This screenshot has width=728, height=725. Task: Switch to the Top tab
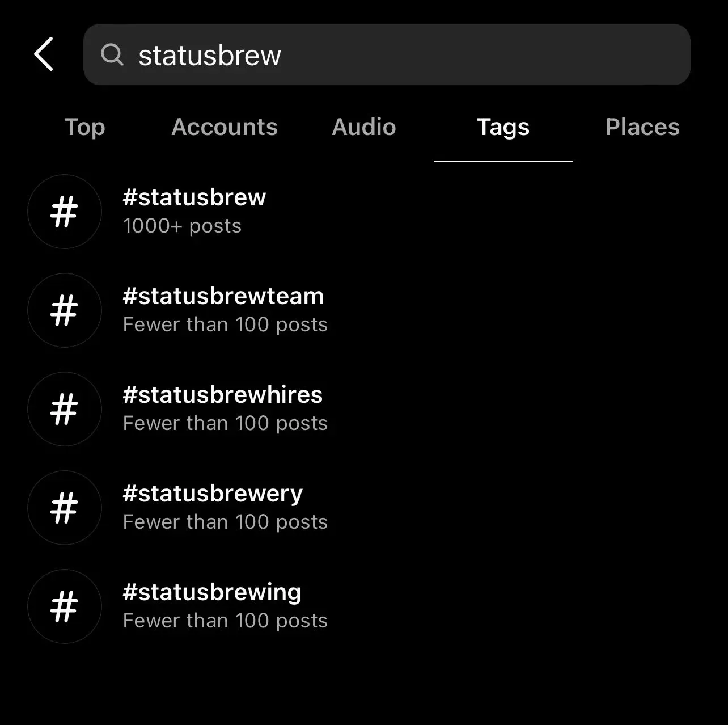pos(84,127)
